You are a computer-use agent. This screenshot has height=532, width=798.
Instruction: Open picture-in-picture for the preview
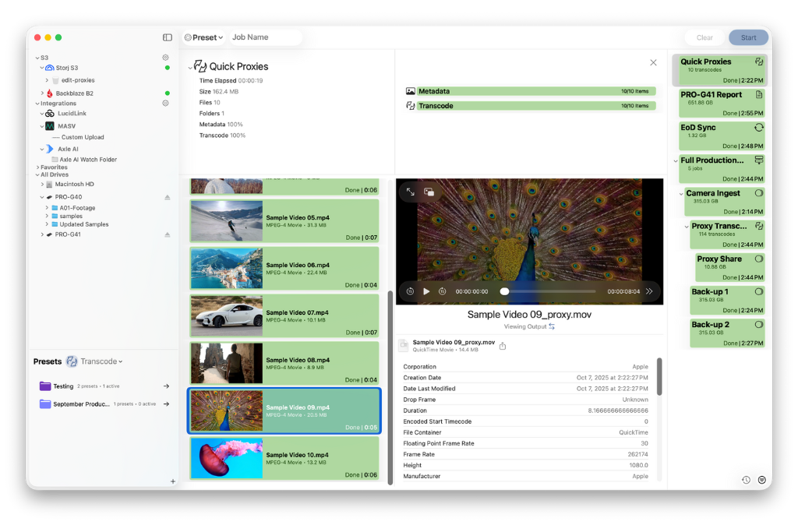pos(429,192)
